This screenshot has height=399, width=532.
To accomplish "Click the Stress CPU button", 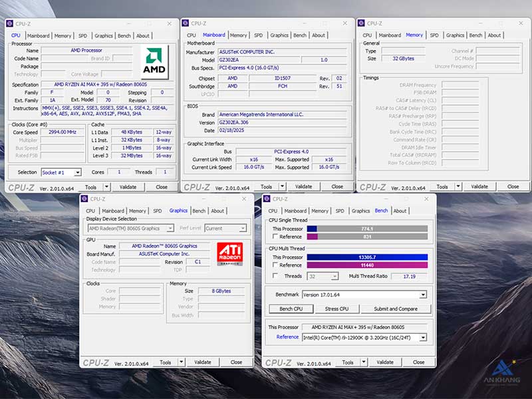I will coord(336,309).
